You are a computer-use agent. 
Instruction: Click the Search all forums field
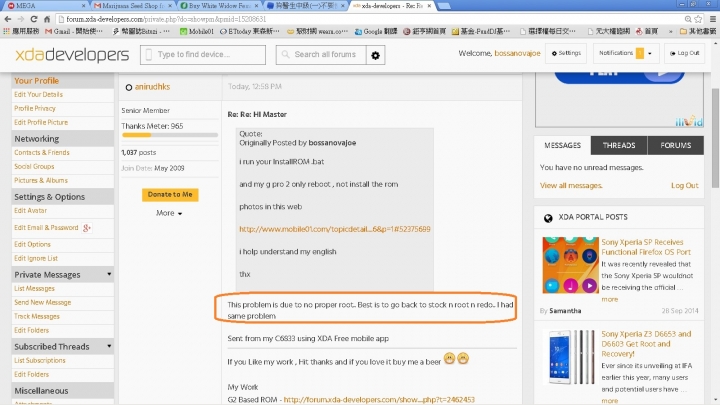pos(321,55)
